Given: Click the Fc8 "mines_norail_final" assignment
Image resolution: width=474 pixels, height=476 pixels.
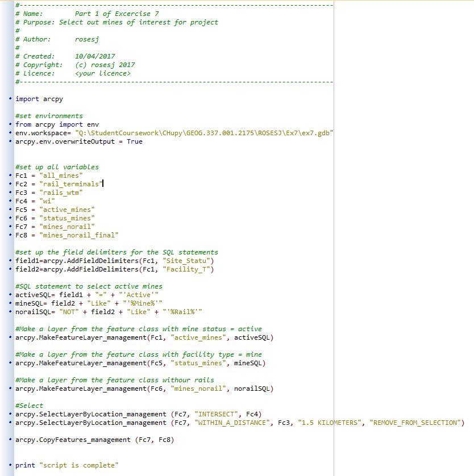Looking at the screenshot, I should coord(67,235).
